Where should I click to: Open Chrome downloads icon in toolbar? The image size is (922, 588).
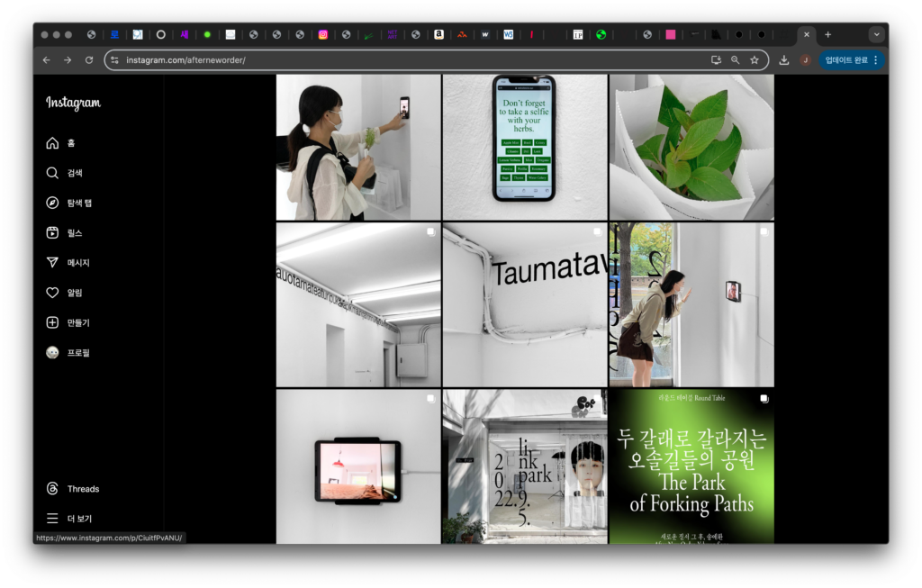click(x=784, y=60)
